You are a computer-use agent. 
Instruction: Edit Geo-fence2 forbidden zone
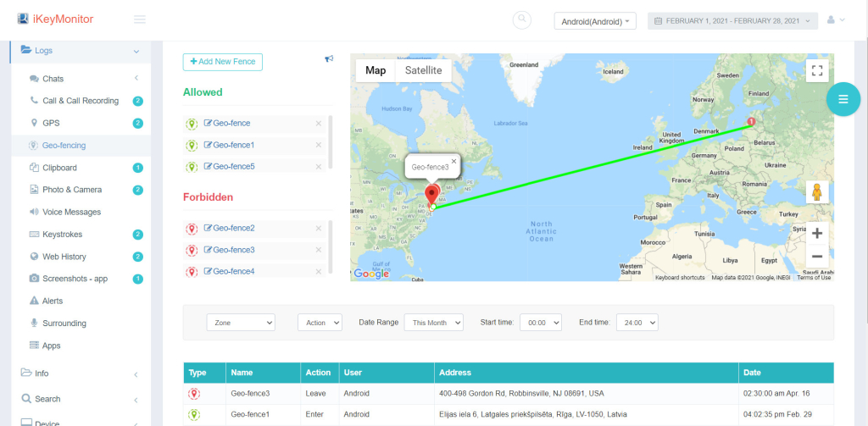coord(229,228)
